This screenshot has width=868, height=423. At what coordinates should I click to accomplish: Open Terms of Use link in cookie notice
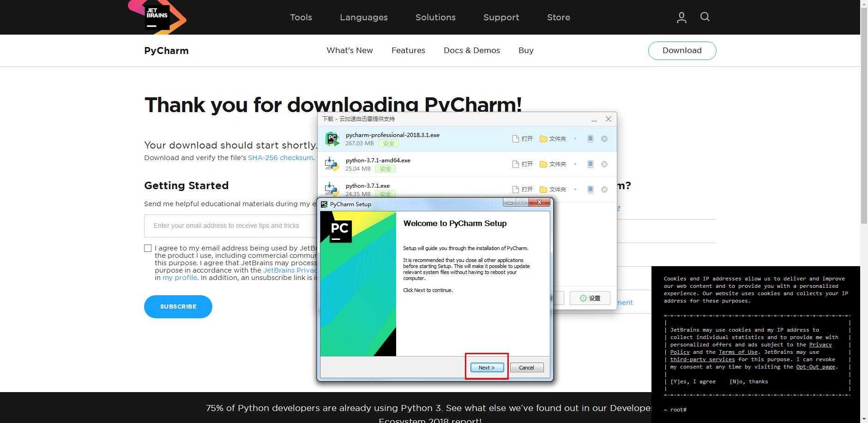[738, 352]
